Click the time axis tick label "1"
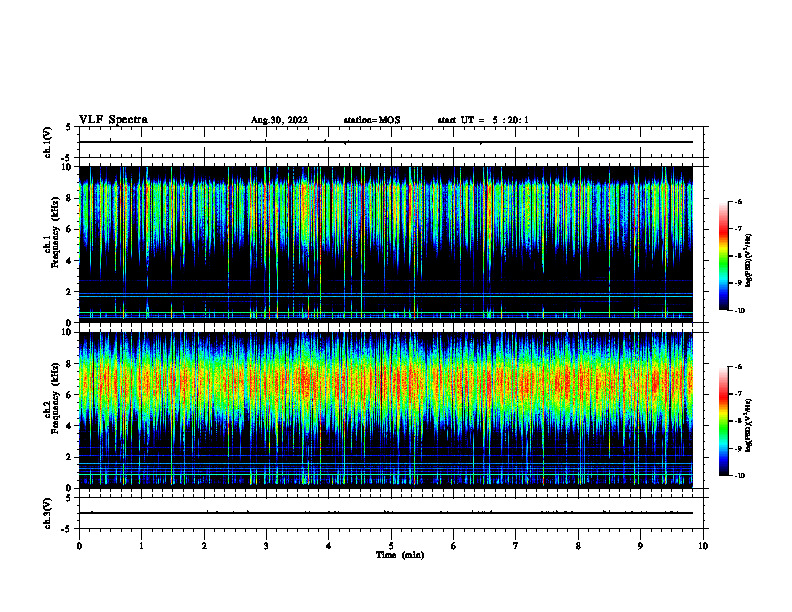 141,546
